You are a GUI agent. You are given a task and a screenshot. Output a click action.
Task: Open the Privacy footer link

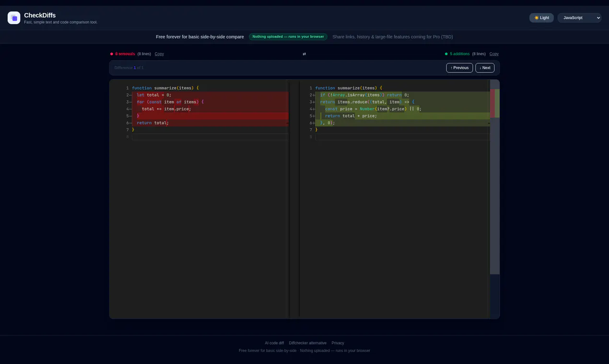tap(338, 343)
